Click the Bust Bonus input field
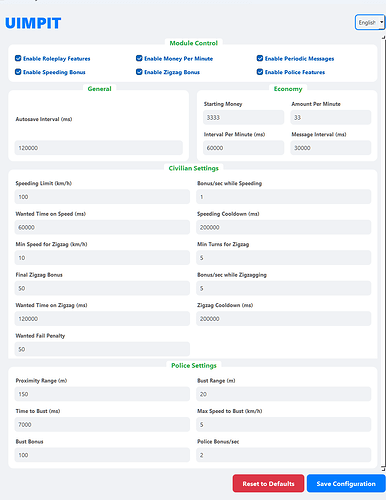 102,455
